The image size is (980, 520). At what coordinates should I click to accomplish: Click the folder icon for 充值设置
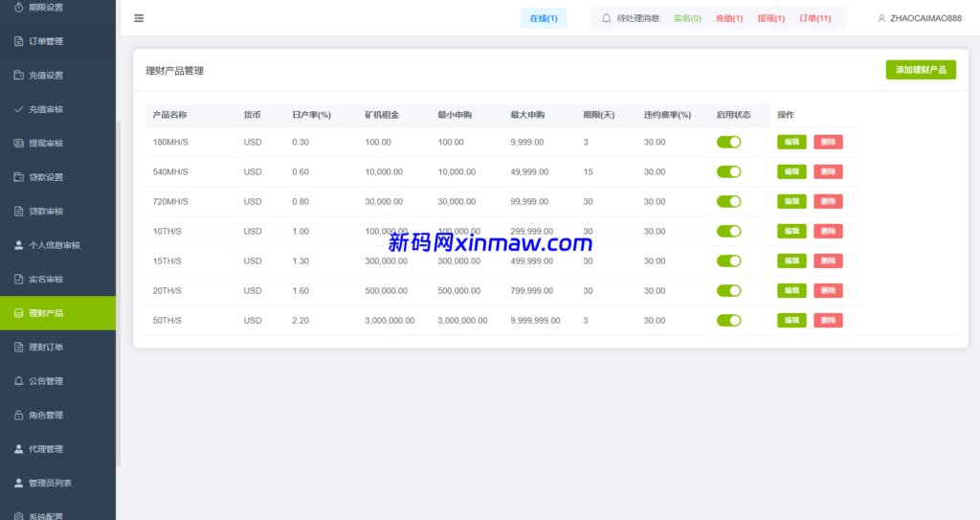tap(19, 75)
